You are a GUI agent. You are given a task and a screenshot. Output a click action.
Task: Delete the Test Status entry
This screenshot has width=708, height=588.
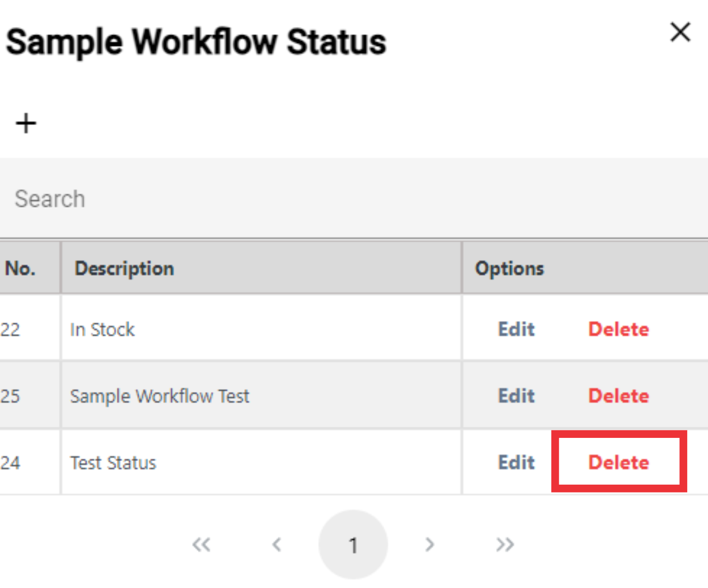point(619,462)
